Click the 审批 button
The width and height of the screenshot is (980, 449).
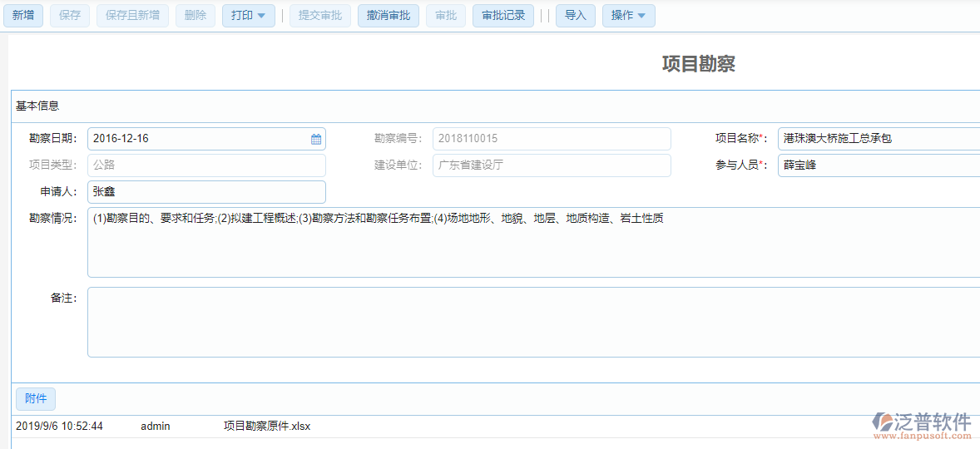(446, 16)
